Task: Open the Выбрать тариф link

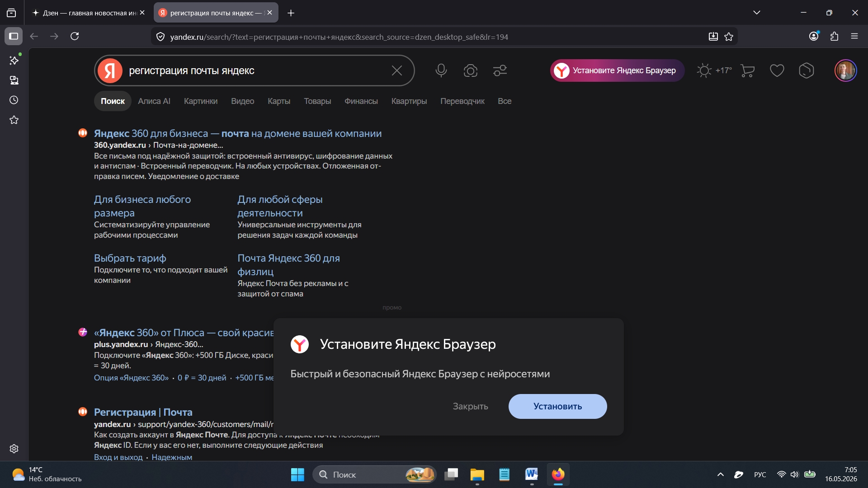Action: [130, 258]
